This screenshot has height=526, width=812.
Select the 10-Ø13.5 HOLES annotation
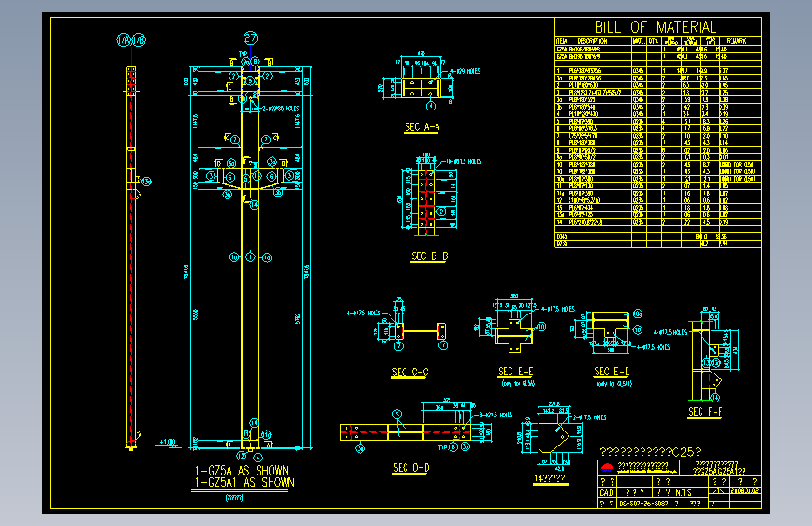[x=464, y=162]
